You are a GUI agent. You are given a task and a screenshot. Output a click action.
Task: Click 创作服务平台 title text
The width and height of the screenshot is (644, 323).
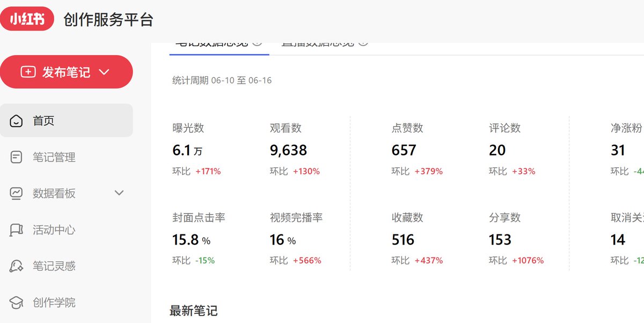coord(108,20)
